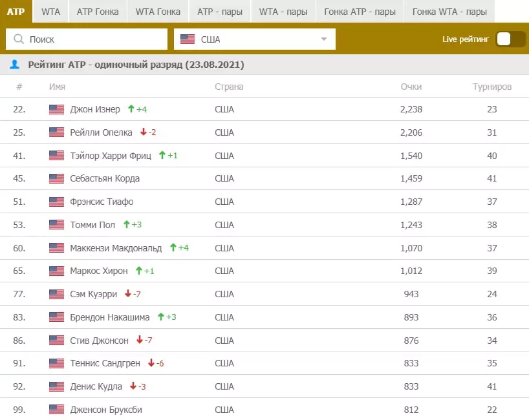Open player Дженсон Бруксби
This screenshot has width=529, height=420.
pos(106,410)
